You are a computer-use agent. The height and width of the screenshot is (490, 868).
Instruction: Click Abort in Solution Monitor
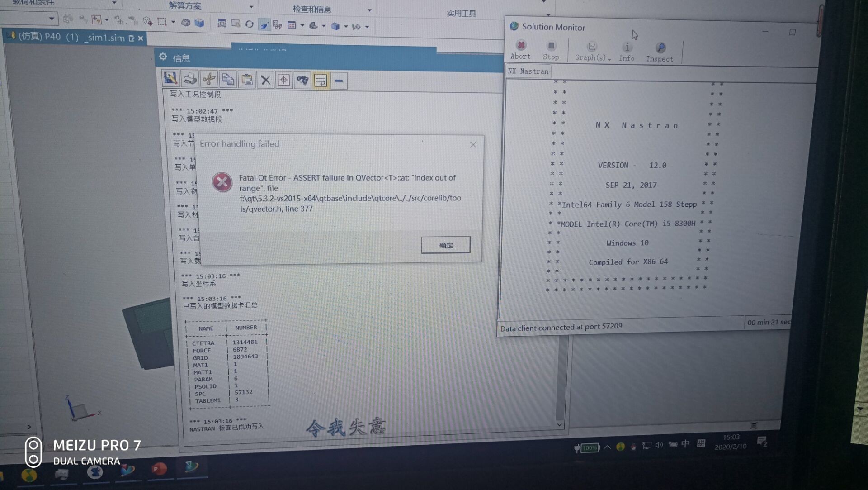(x=521, y=50)
